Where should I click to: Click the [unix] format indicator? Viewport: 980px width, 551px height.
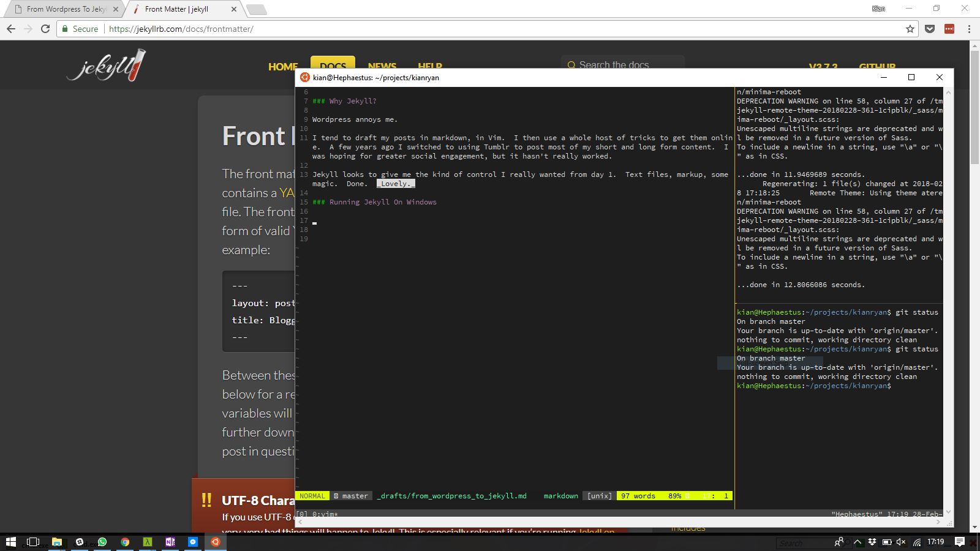[x=599, y=496]
